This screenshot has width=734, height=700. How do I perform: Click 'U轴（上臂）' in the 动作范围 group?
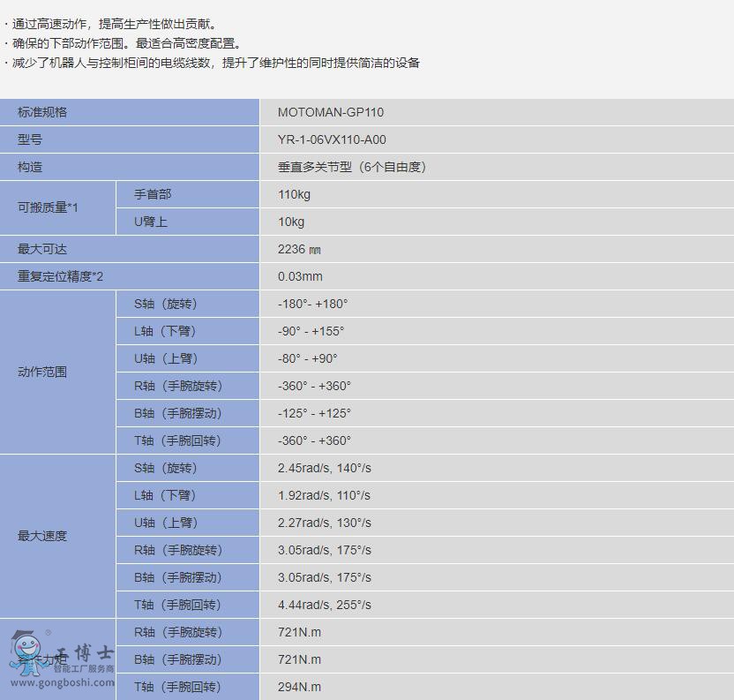click(x=166, y=358)
